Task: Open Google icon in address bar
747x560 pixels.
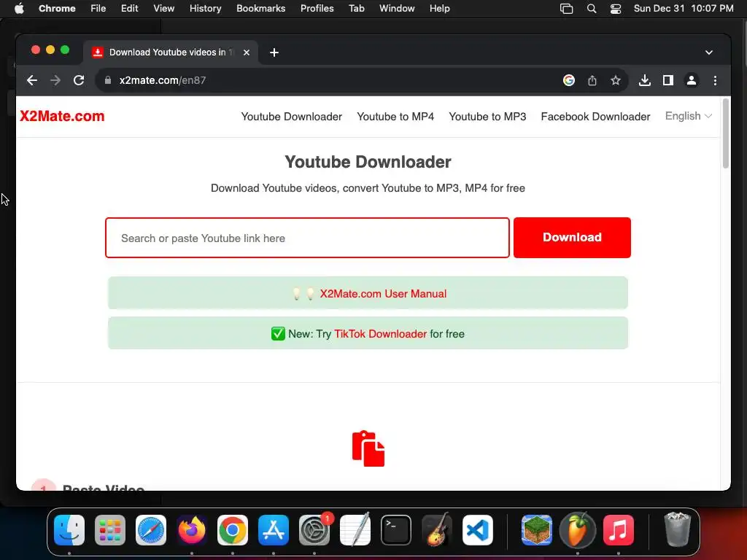Action: (x=569, y=80)
